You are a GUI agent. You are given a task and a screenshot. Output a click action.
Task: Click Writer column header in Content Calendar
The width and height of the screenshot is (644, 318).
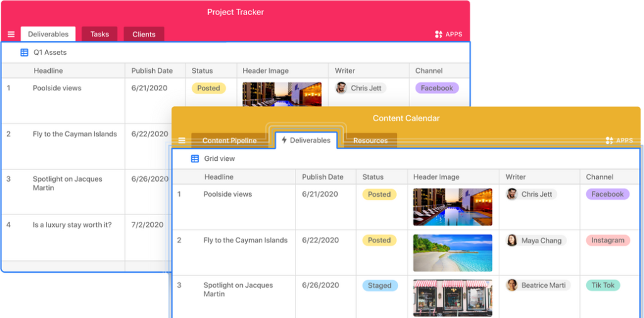[516, 177]
